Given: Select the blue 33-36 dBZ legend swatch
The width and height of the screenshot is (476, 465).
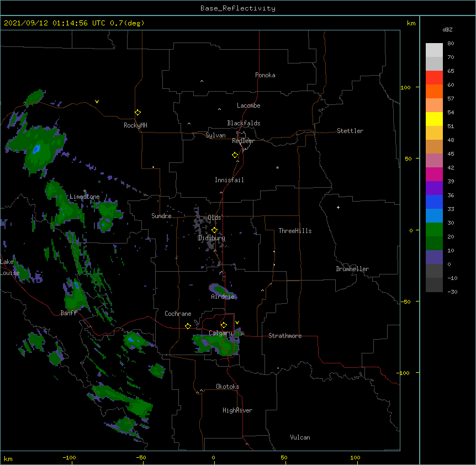Looking at the screenshot, I should (434, 202).
